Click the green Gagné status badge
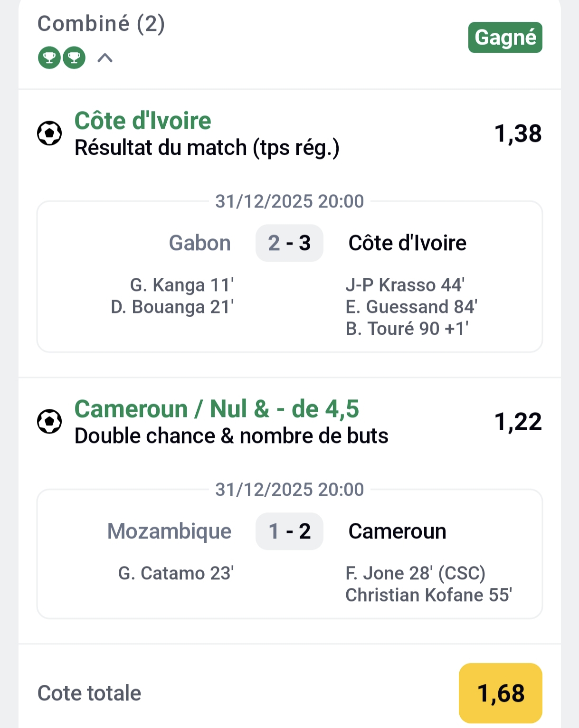 (505, 38)
